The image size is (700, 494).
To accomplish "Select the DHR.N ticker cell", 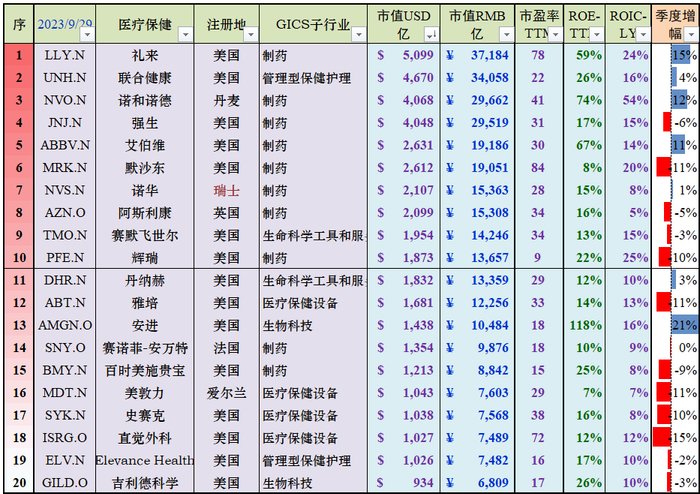I will coord(65,280).
